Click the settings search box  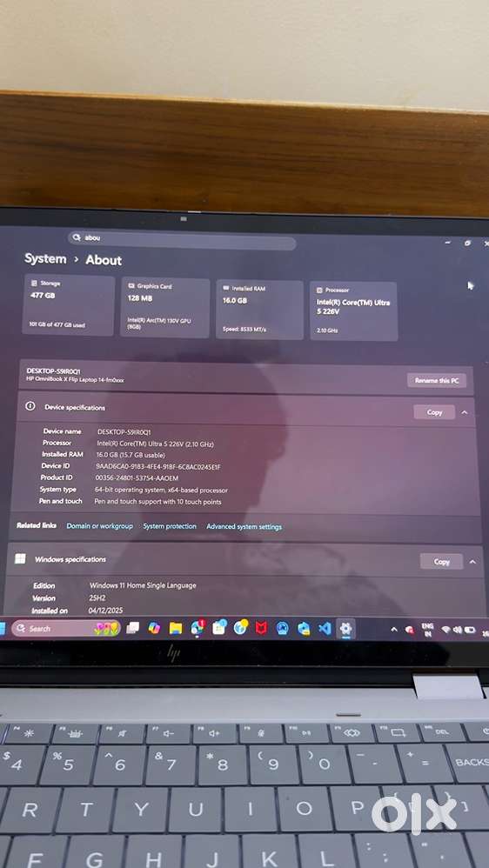pyautogui.click(x=182, y=238)
